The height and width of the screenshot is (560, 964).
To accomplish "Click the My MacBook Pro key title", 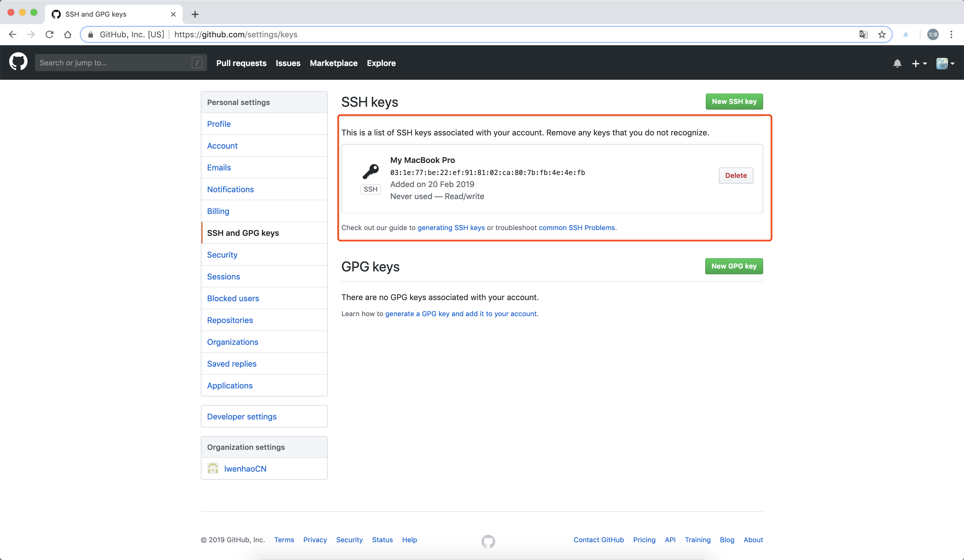I will coord(422,160).
